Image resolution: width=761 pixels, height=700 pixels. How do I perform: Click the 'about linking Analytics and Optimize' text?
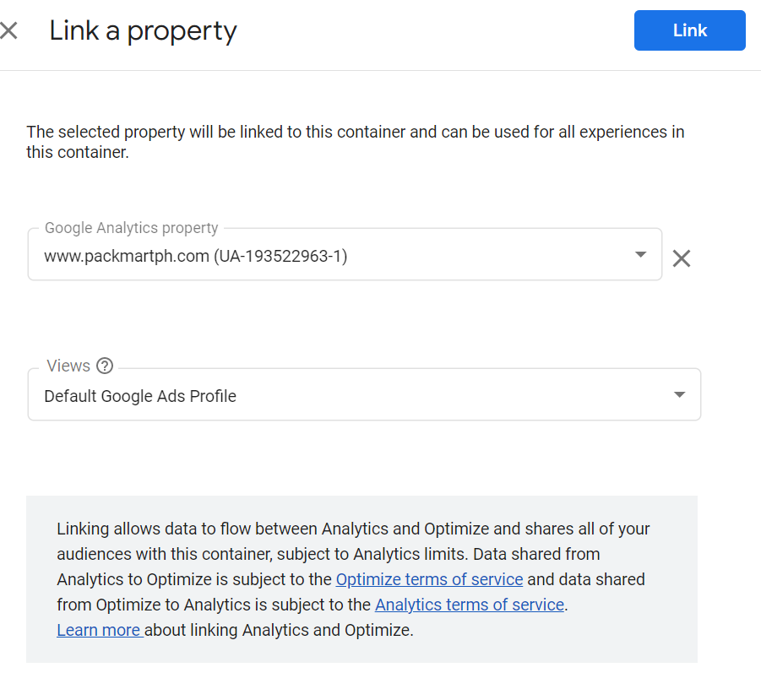pyautogui.click(x=279, y=630)
